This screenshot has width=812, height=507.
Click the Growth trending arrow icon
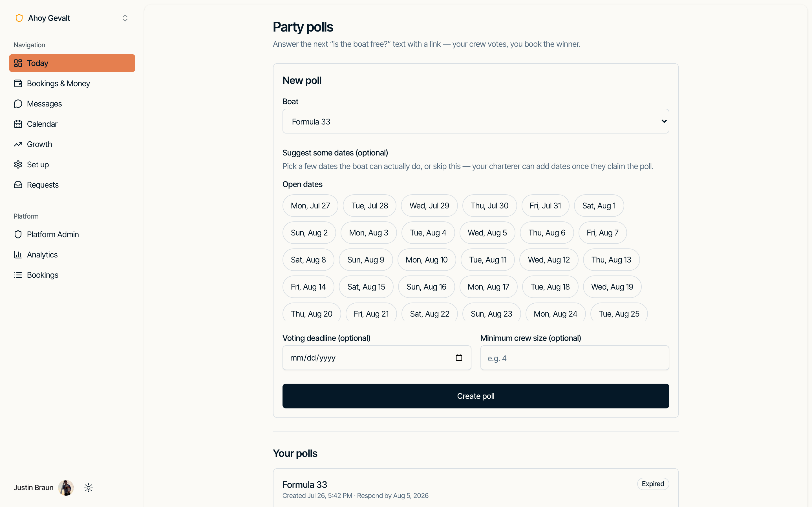pyautogui.click(x=18, y=144)
